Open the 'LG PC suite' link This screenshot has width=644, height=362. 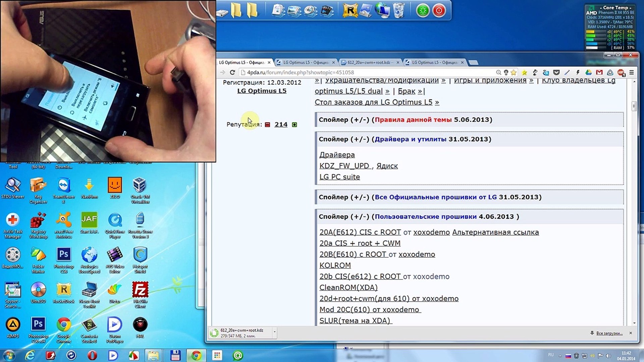click(x=339, y=177)
